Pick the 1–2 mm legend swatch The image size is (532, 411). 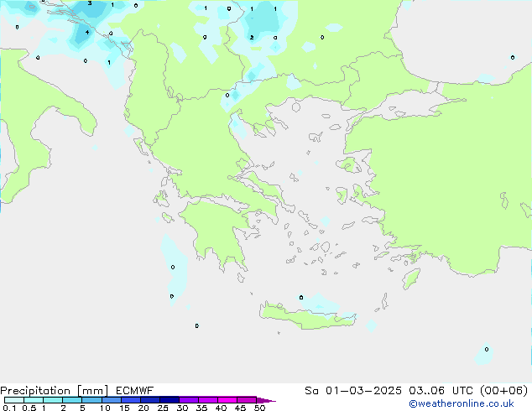(x=53, y=400)
